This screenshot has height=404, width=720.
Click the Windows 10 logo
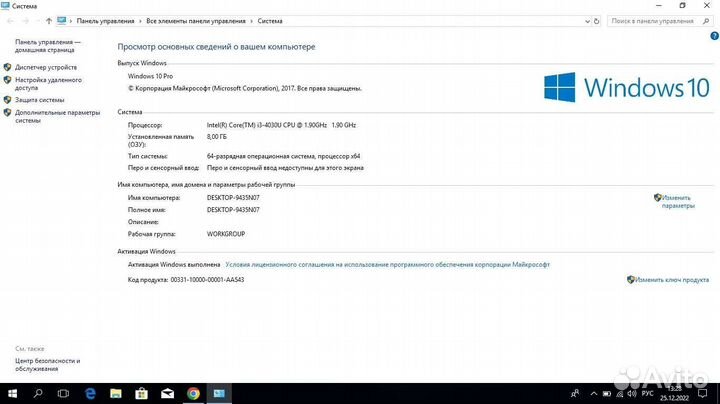627,87
